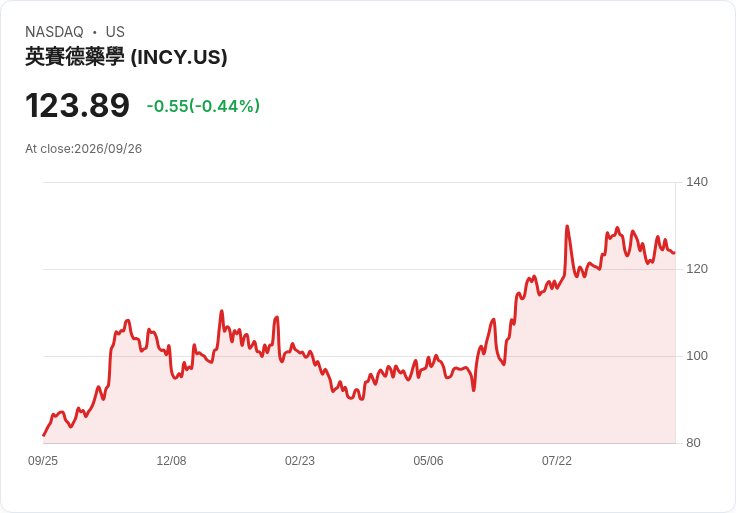Viewport: 736px width, 513px height.
Task: Click the 12/08 date axis label
Action: pos(171,461)
